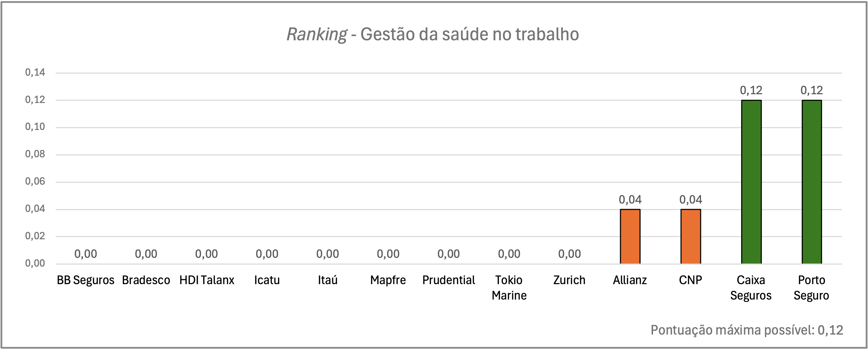This screenshot has height=350, width=868.
Task: Click the 0,14 value on the vertical axis
Action: click(35, 73)
